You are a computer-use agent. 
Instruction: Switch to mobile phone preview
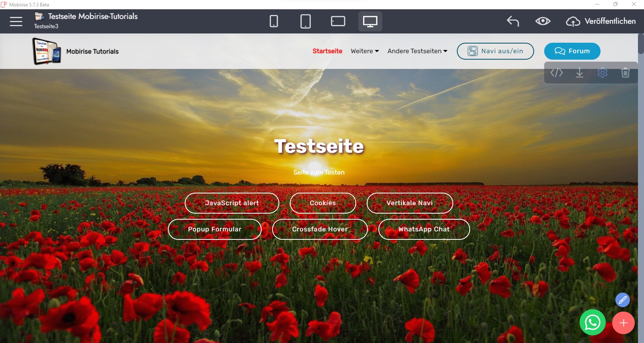[274, 21]
